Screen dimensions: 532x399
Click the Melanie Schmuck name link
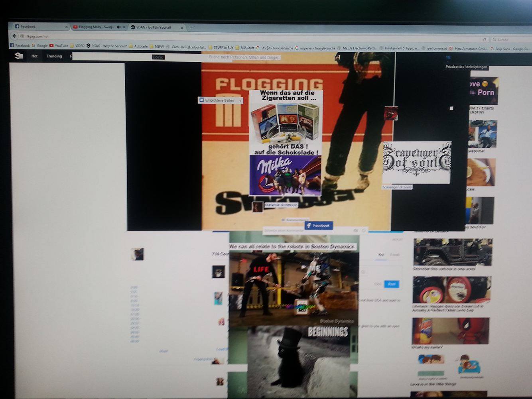281,205
